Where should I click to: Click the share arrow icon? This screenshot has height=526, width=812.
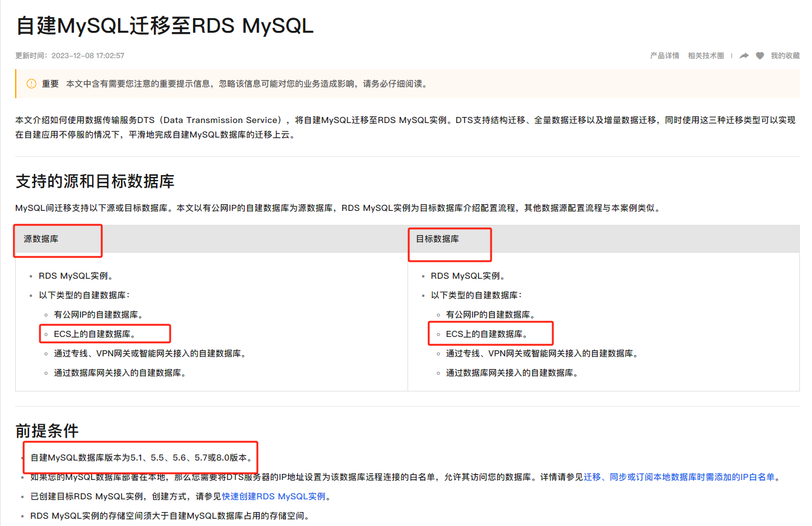tap(744, 56)
